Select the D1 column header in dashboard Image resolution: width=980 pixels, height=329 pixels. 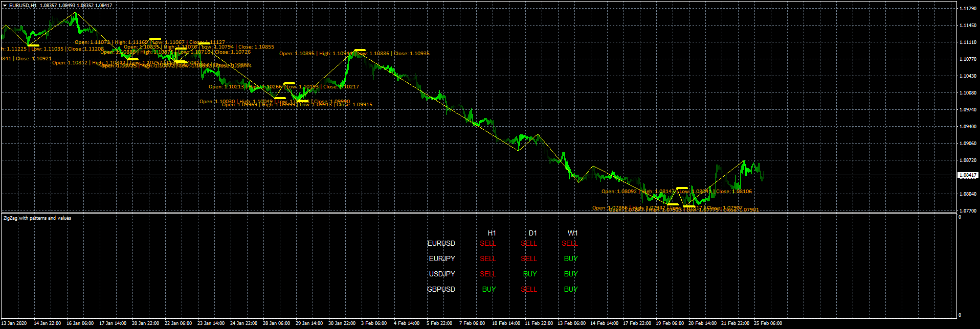coord(532,233)
